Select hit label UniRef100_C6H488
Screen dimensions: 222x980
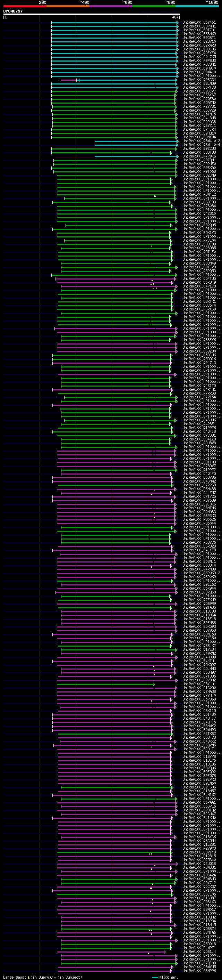(x=199, y=489)
